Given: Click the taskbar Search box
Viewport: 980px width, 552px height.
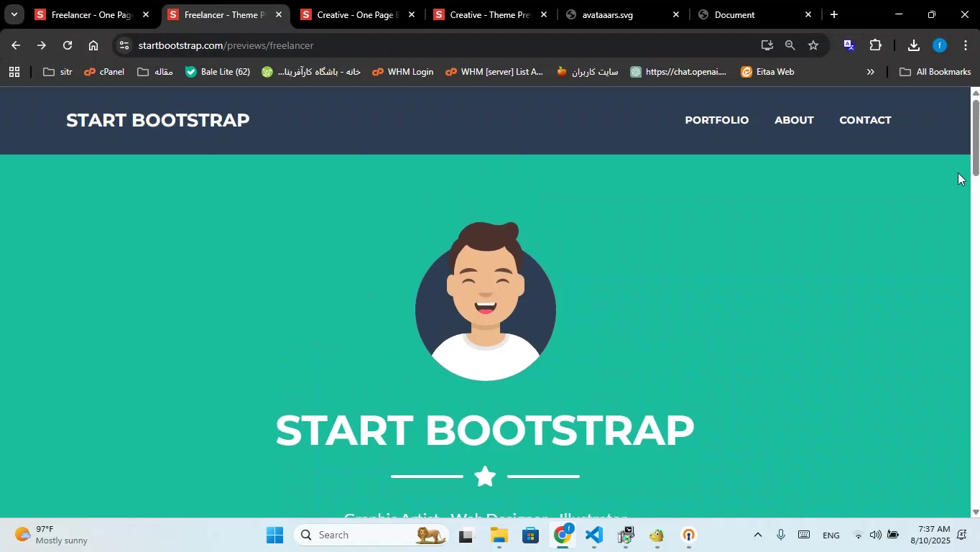Looking at the screenshot, I should (x=371, y=535).
